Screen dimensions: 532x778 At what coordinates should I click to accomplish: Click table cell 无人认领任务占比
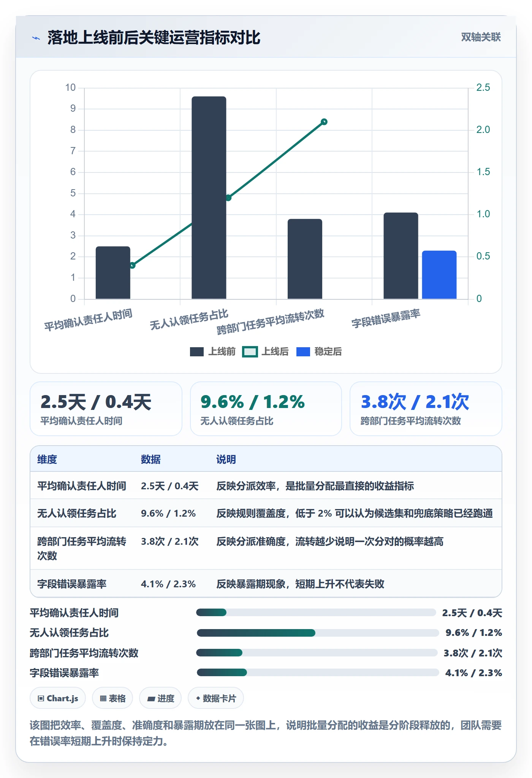click(x=77, y=513)
